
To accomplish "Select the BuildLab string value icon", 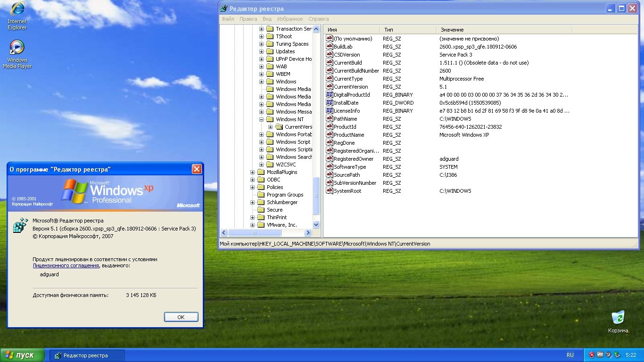I will [330, 47].
